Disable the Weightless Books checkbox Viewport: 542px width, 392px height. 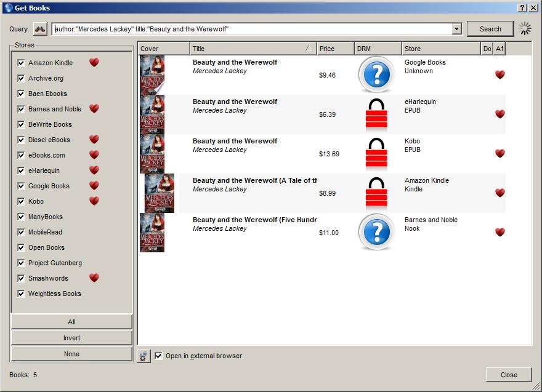21,294
